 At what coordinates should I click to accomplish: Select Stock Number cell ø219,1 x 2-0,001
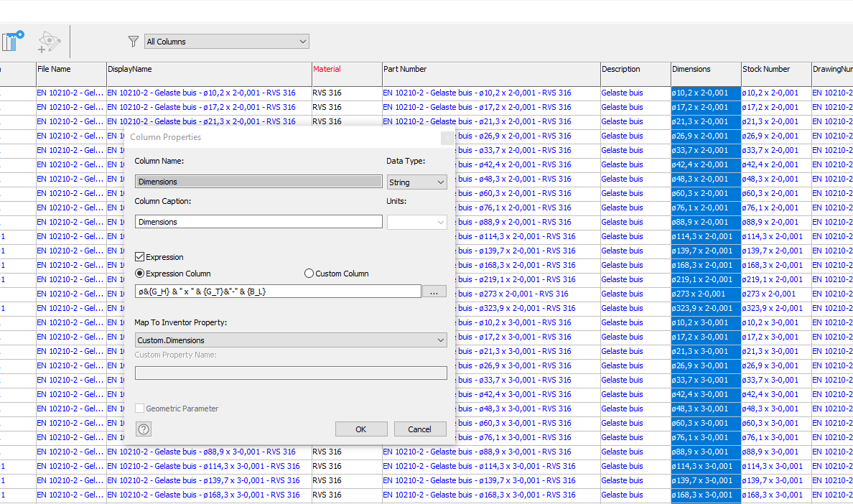coord(776,279)
